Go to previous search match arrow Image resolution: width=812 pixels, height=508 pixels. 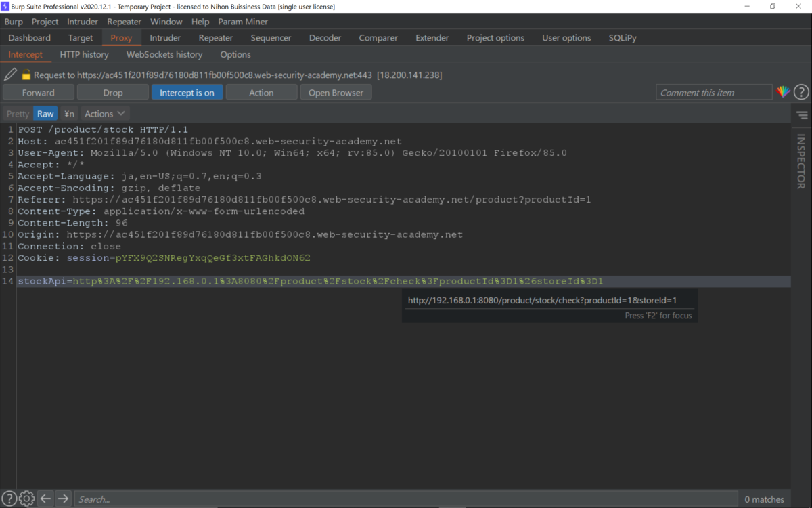(x=45, y=499)
